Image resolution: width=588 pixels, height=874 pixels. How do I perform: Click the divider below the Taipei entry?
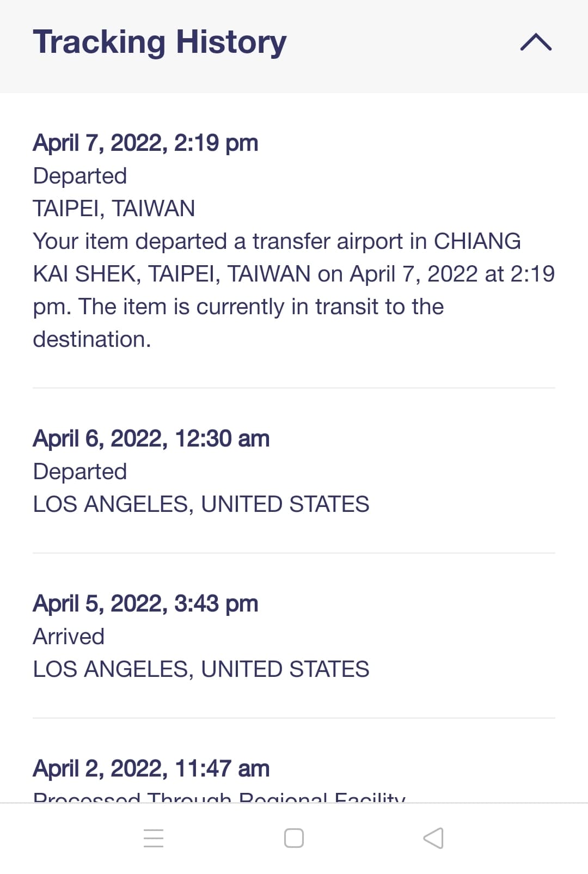tap(294, 388)
